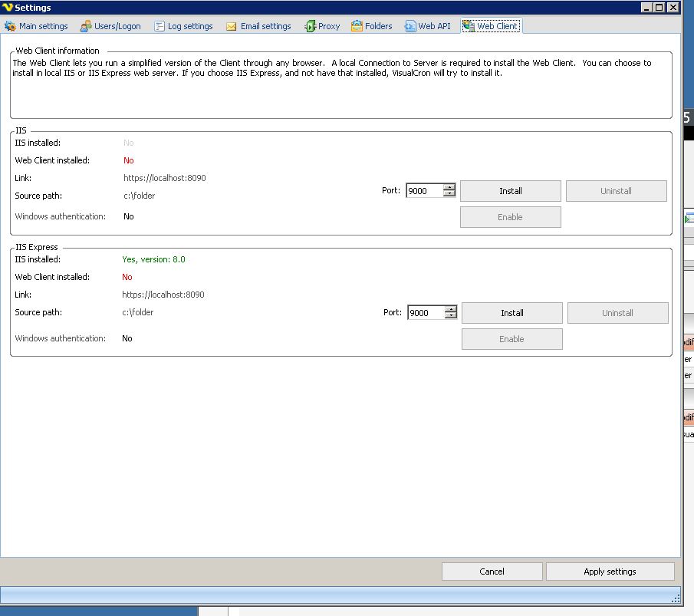This screenshot has height=616, width=694.
Task: Select the Web Client tab
Action: click(491, 26)
